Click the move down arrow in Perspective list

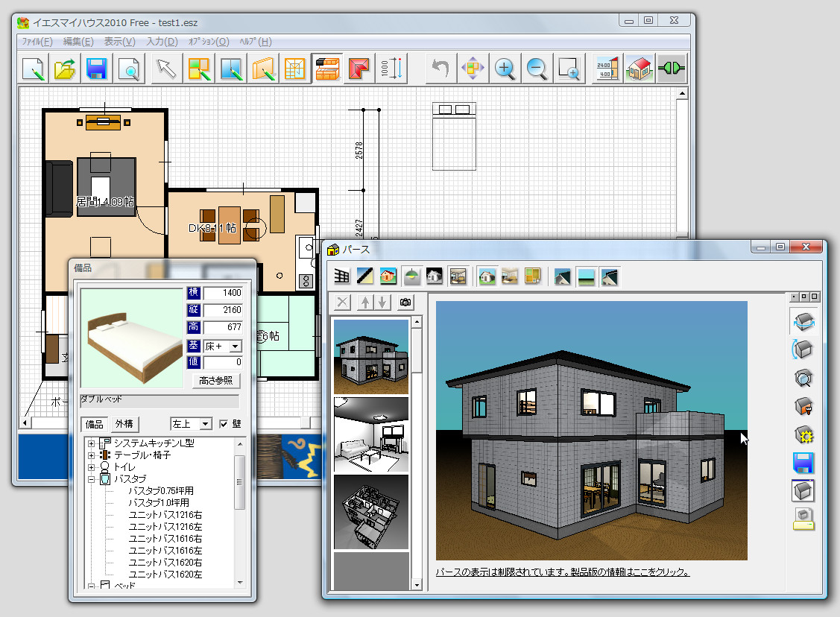[x=382, y=303]
